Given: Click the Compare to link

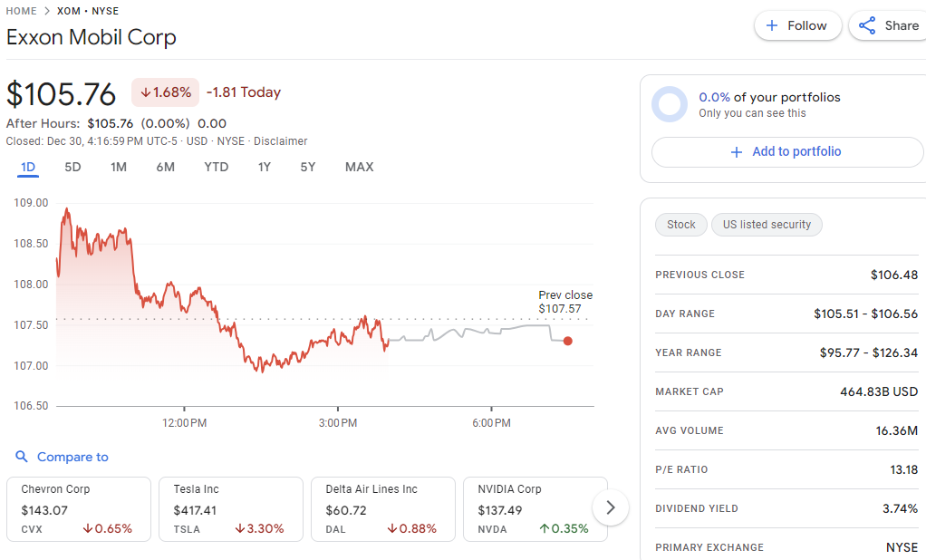Looking at the screenshot, I should pyautogui.click(x=72, y=457).
